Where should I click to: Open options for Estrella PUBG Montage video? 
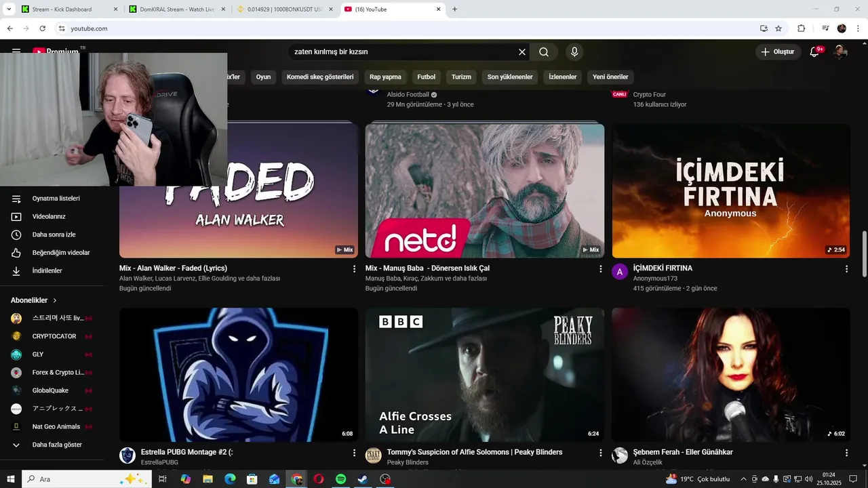[x=354, y=453]
